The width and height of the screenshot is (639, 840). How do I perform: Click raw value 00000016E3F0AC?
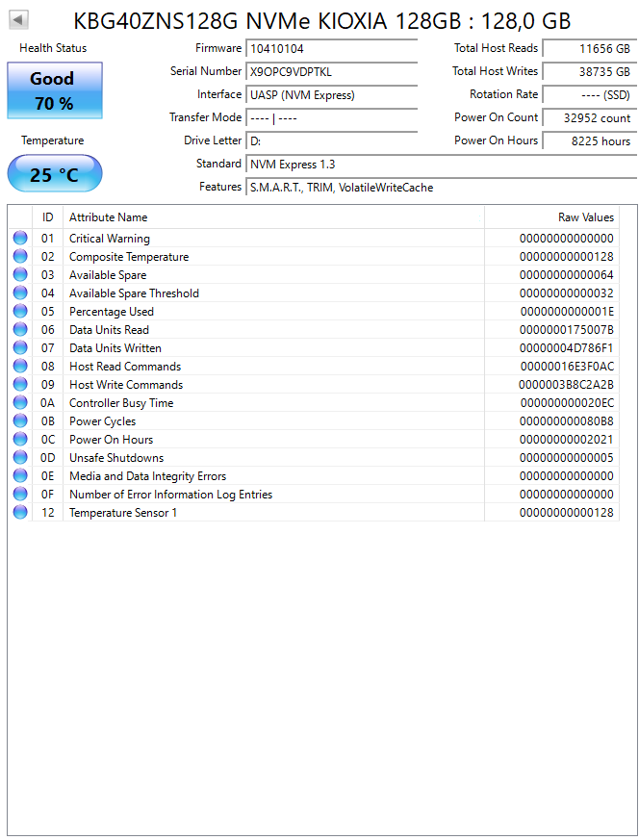(x=567, y=367)
